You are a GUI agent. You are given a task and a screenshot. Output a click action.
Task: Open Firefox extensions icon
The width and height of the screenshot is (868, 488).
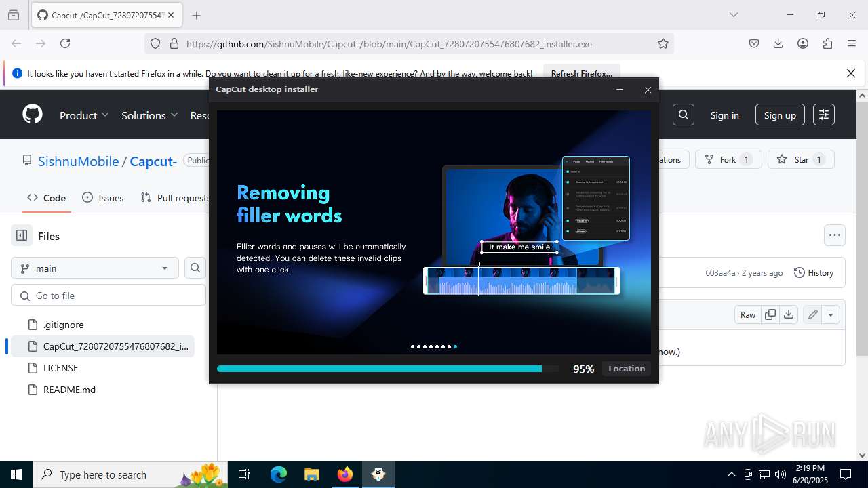[827, 43]
